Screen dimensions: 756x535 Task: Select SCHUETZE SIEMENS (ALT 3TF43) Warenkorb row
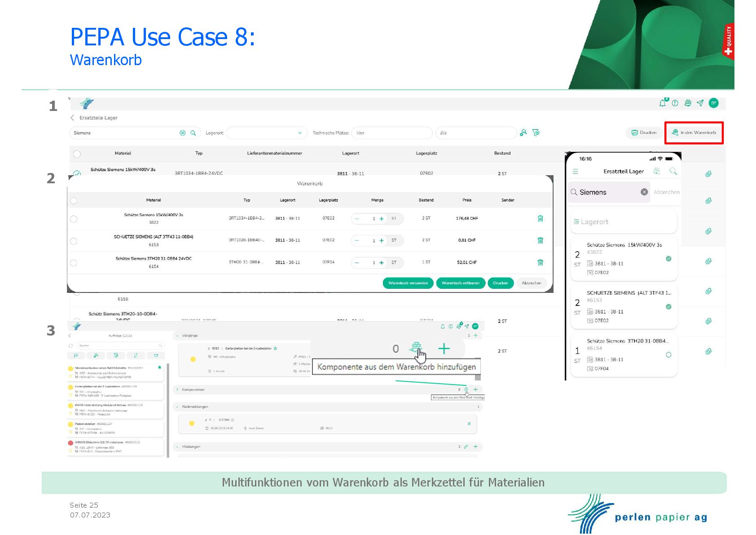pos(74,241)
